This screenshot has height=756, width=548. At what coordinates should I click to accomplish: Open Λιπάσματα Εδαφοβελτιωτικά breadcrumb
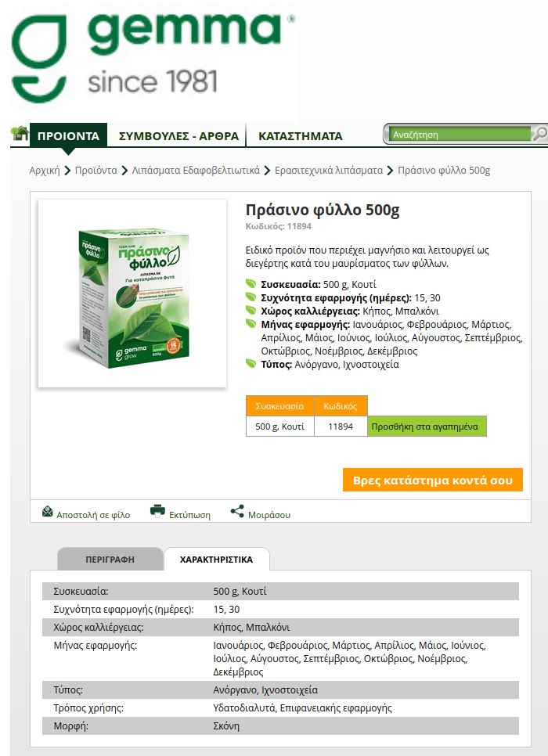[196, 170]
